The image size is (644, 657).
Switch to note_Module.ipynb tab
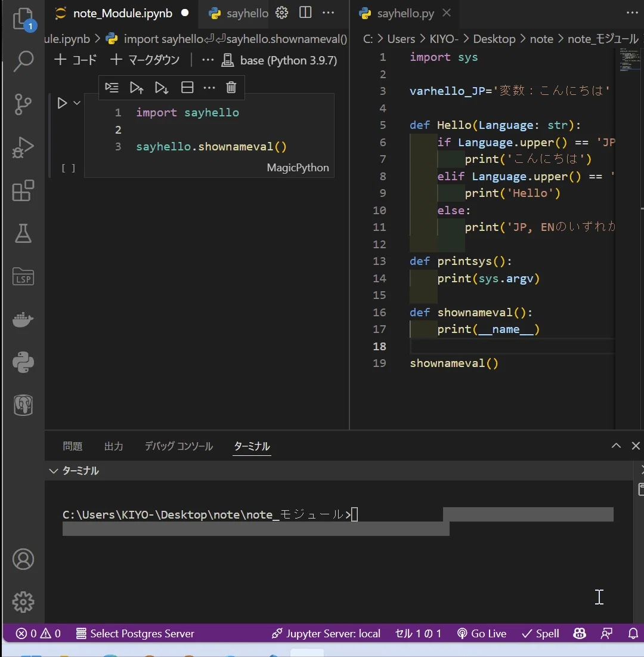click(x=123, y=13)
